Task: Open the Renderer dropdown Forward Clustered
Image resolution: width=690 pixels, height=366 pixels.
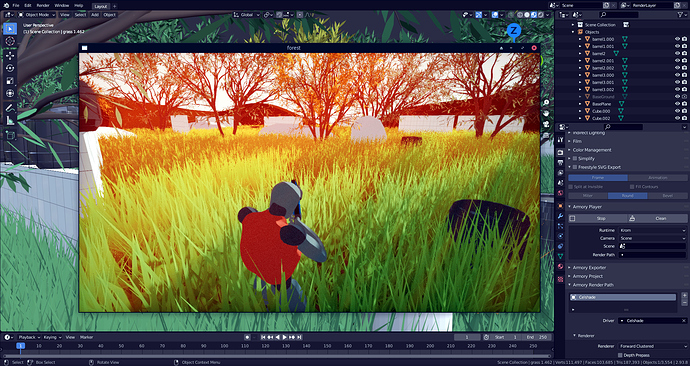Action: pos(652,346)
